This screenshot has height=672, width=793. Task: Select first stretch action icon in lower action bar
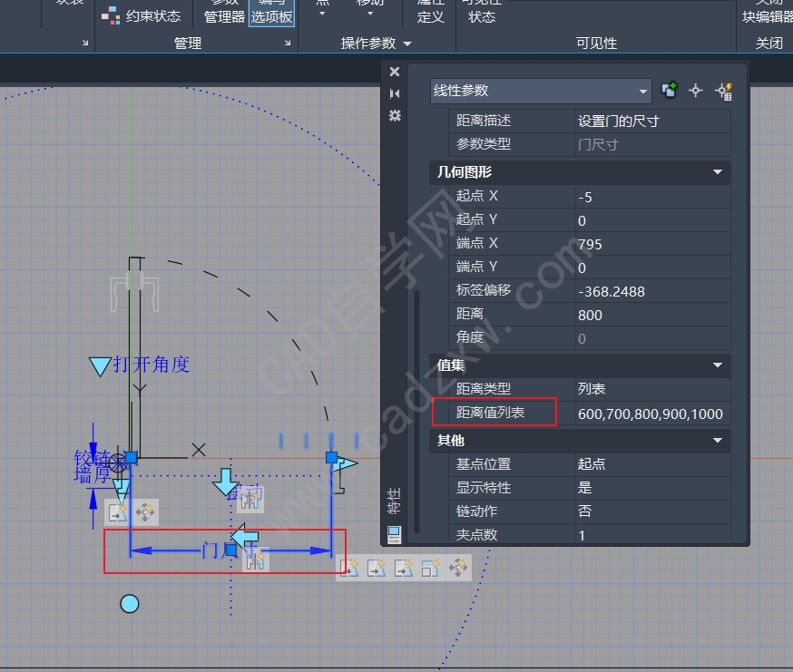[x=349, y=568]
